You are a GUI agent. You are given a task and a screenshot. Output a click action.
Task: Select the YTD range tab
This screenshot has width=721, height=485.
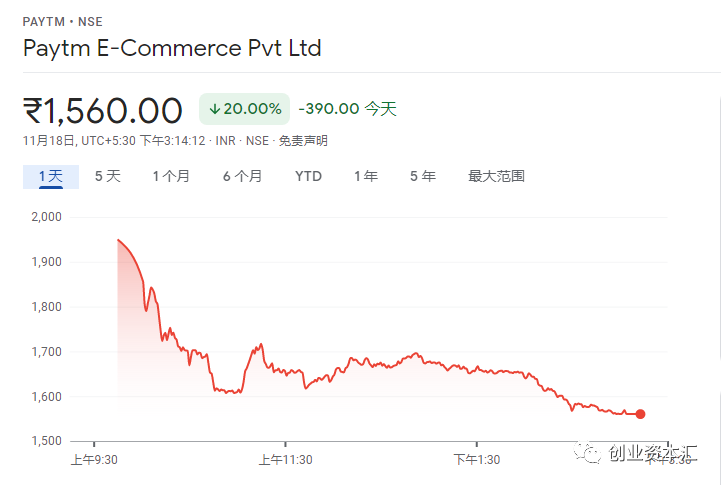[x=308, y=176]
